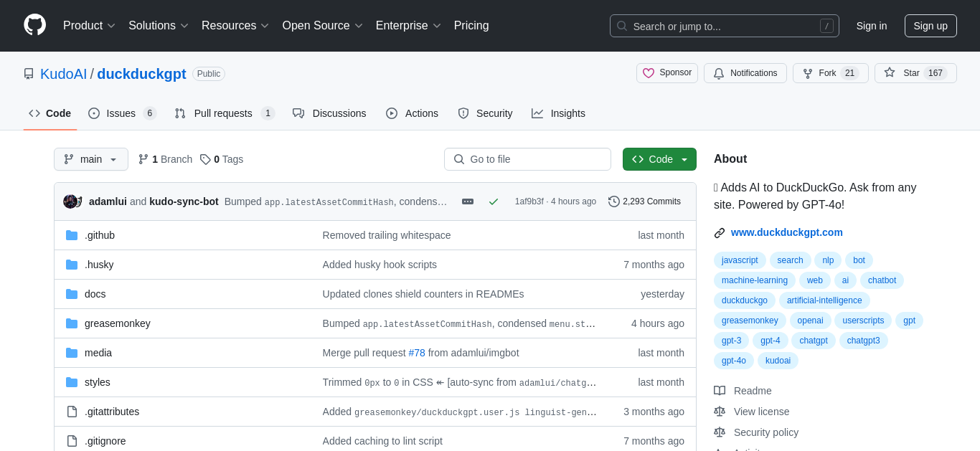Open the Security tab
The height and width of the screenshot is (451, 980).
485,113
